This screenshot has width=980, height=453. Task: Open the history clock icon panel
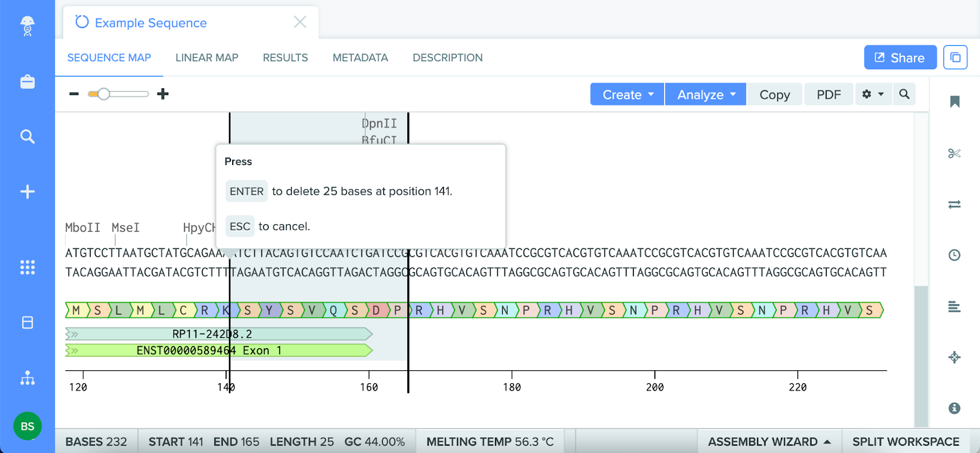[954, 255]
